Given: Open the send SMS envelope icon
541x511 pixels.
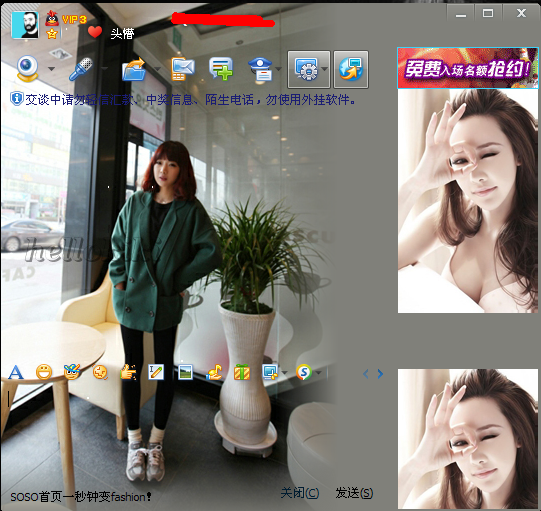Looking at the screenshot, I should point(183,69).
